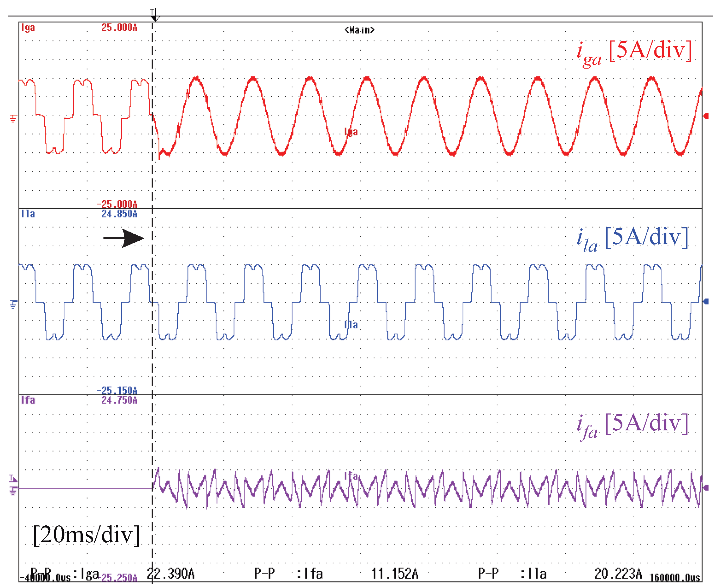Select the Iga channel label at top left
Viewport: 717px width, 588px height.
pos(28,27)
